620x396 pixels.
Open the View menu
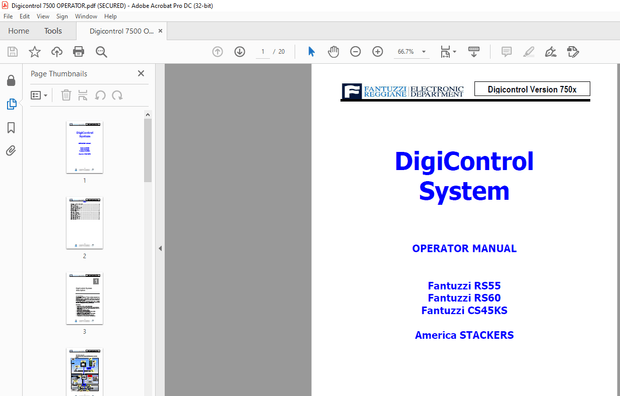[43, 16]
